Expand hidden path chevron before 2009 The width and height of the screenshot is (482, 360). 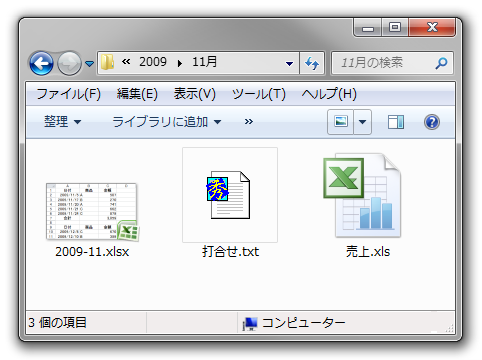point(126,62)
